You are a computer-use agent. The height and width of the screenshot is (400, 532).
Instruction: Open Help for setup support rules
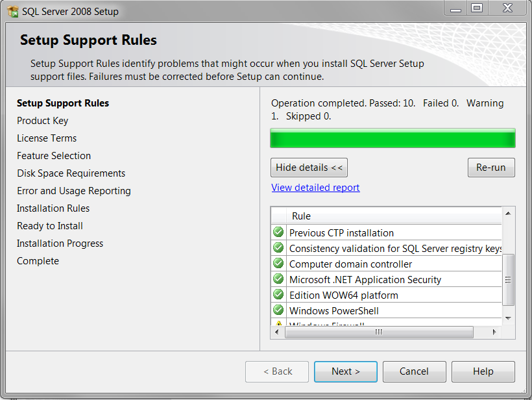[483, 371]
